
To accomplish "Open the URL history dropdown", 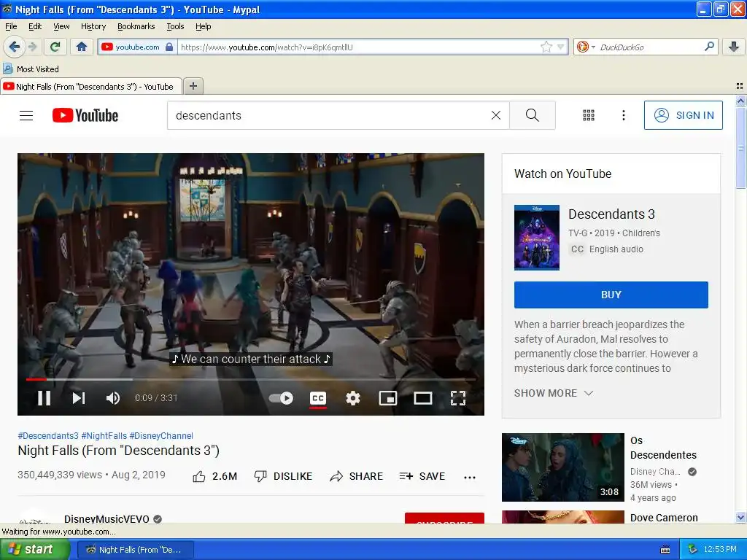I will [561, 47].
